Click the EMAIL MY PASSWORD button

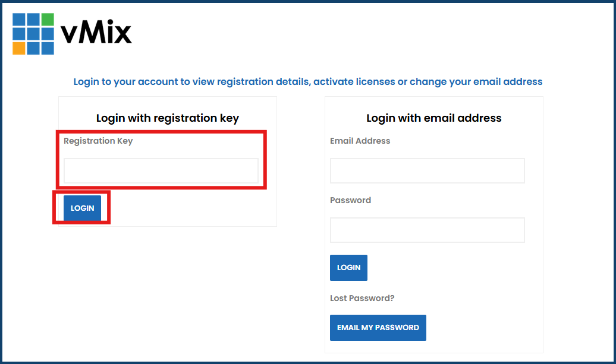(378, 328)
